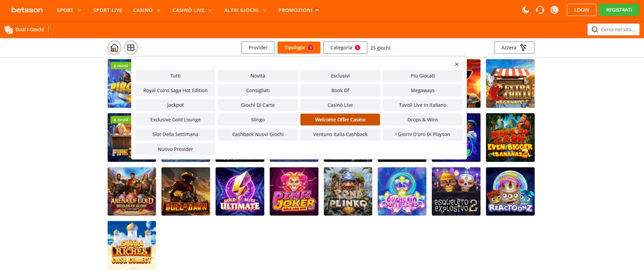Choose Drops & Wins filter
This screenshot has height=271, width=644.
(x=423, y=120)
